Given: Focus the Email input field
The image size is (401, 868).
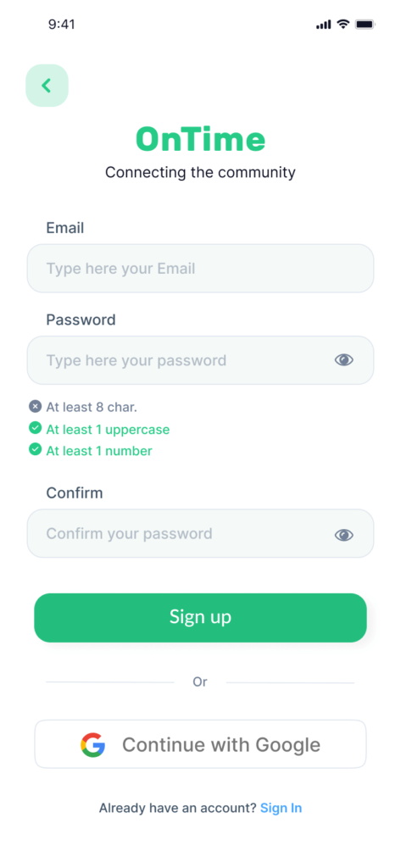Looking at the screenshot, I should [x=200, y=269].
